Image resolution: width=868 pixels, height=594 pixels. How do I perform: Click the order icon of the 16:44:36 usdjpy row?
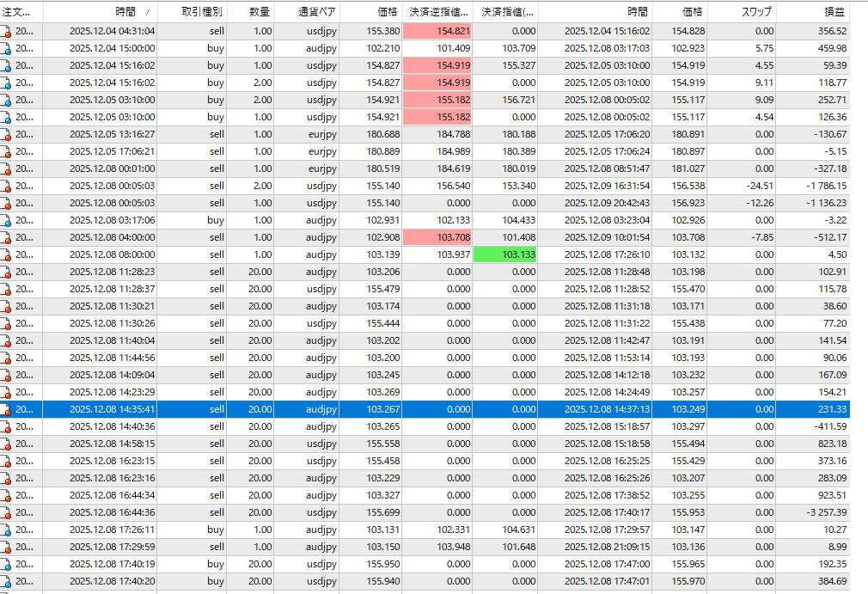click(6, 512)
